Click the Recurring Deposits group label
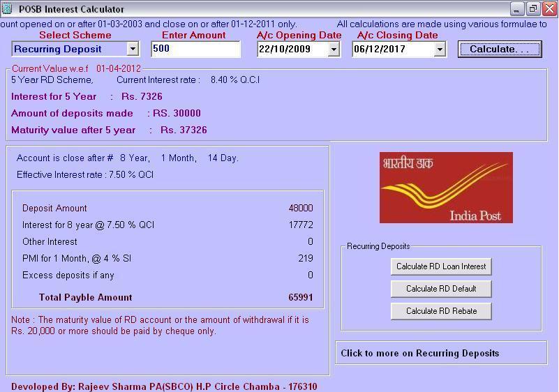 (378, 246)
